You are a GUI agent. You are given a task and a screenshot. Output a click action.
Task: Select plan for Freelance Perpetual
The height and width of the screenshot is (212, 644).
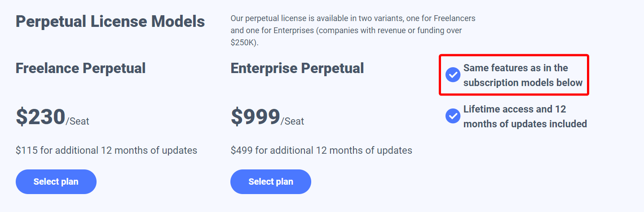56,182
